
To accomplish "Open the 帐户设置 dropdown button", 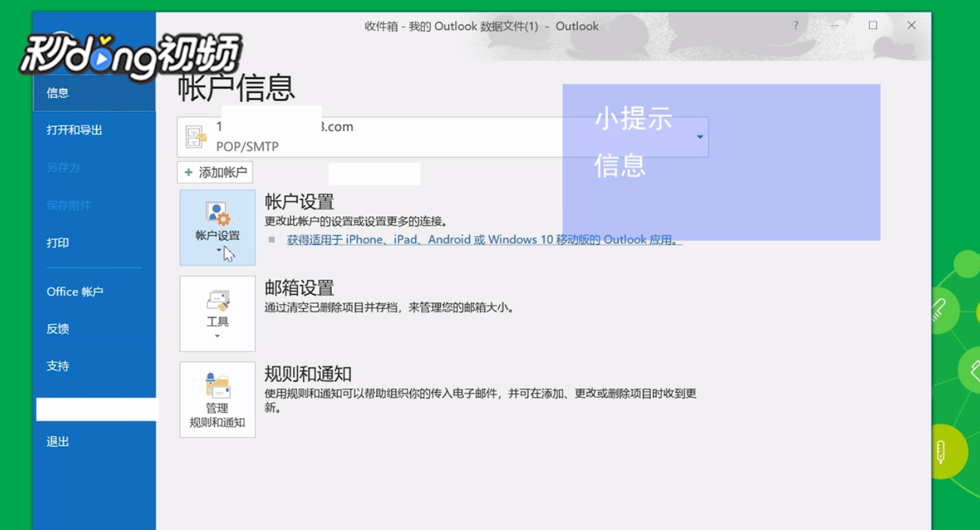I will pyautogui.click(x=217, y=228).
